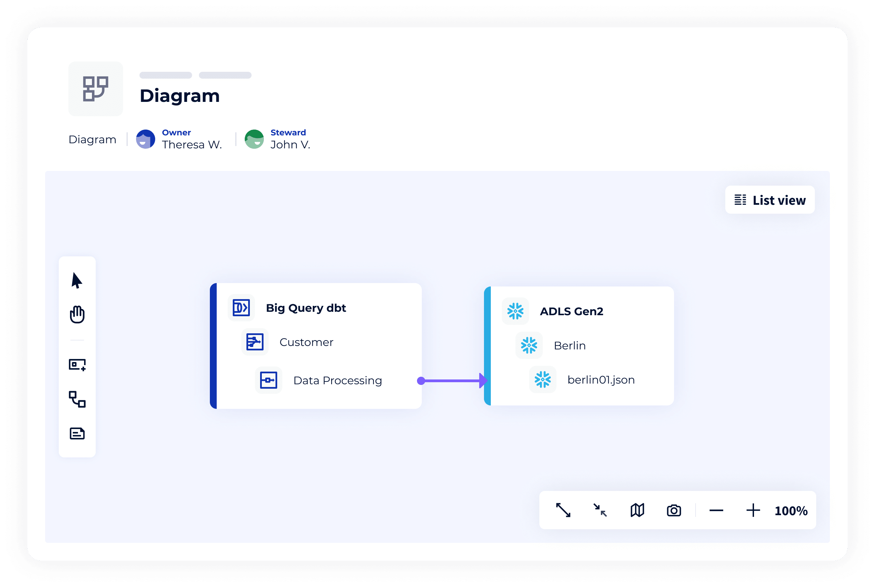Image resolution: width=875 pixels, height=588 pixels.
Task: Select the Berlin row label
Action: (569, 345)
